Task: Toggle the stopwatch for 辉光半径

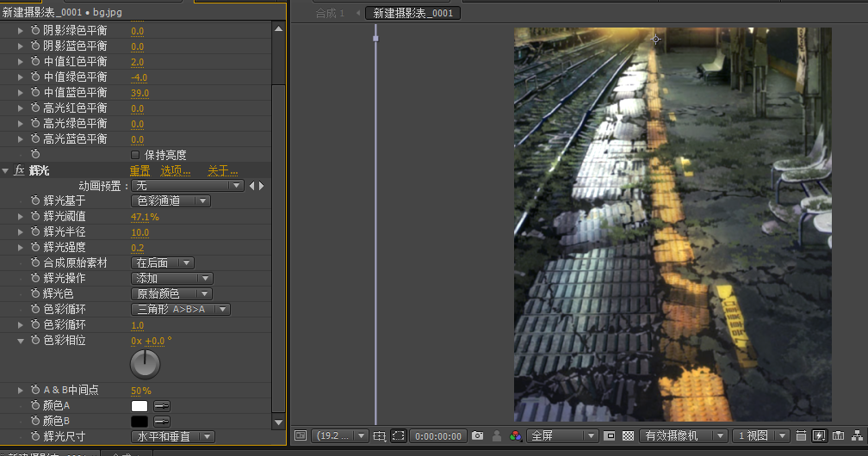Action: pos(35,232)
